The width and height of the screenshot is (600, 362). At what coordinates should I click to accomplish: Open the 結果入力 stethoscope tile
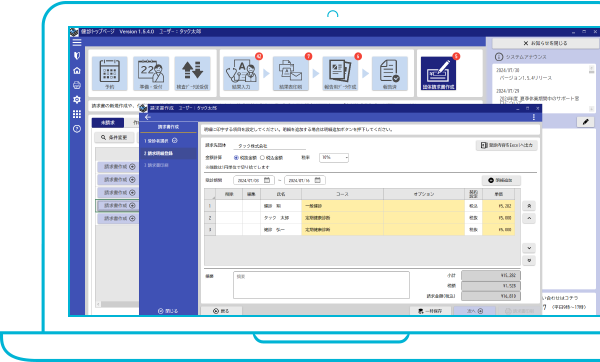coord(241,73)
